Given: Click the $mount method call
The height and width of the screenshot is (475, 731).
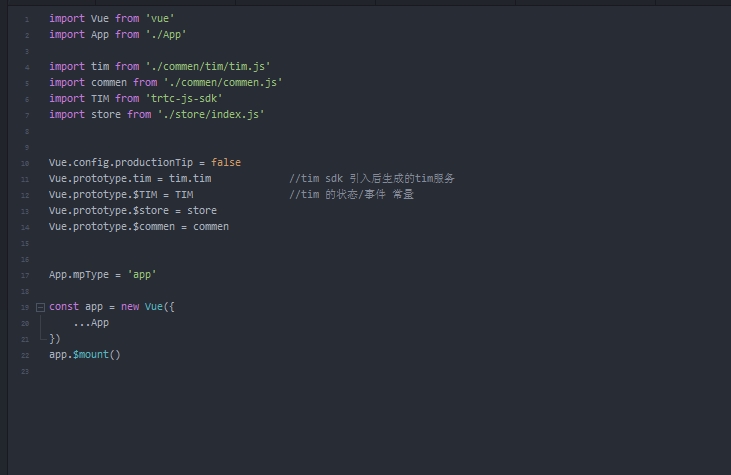Looking at the screenshot, I should coord(96,355).
